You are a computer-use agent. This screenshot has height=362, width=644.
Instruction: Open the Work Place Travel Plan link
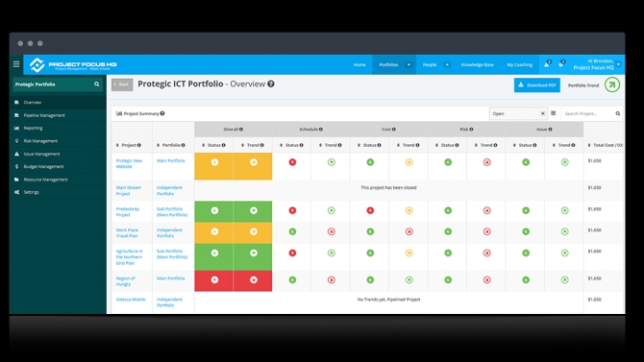(127, 232)
